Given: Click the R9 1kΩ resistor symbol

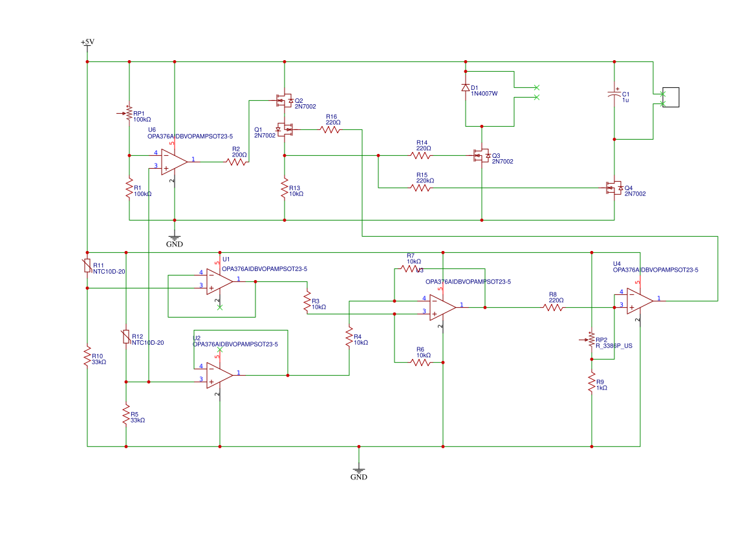Looking at the screenshot, I should (x=592, y=382).
